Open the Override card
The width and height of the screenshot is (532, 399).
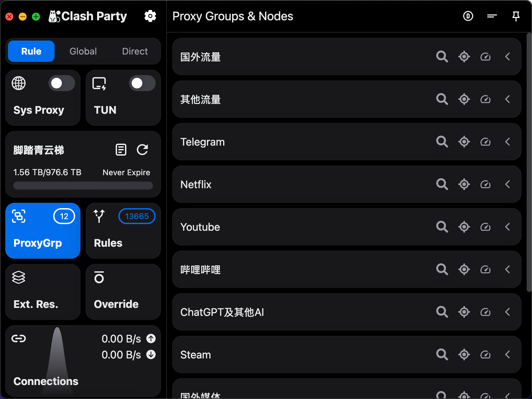pos(123,292)
